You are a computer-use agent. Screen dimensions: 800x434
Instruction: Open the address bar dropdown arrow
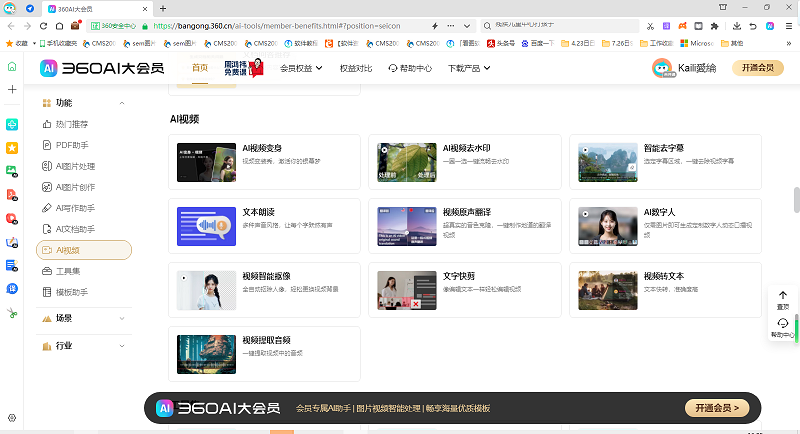click(467, 26)
